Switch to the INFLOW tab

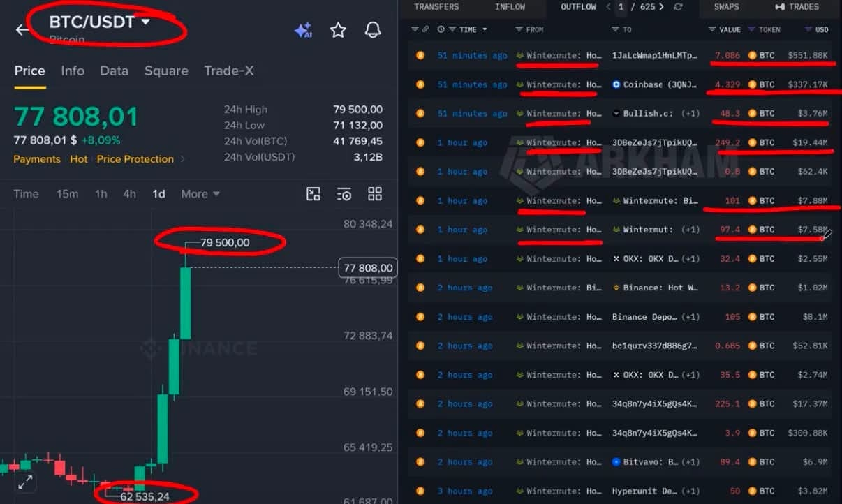(x=510, y=7)
